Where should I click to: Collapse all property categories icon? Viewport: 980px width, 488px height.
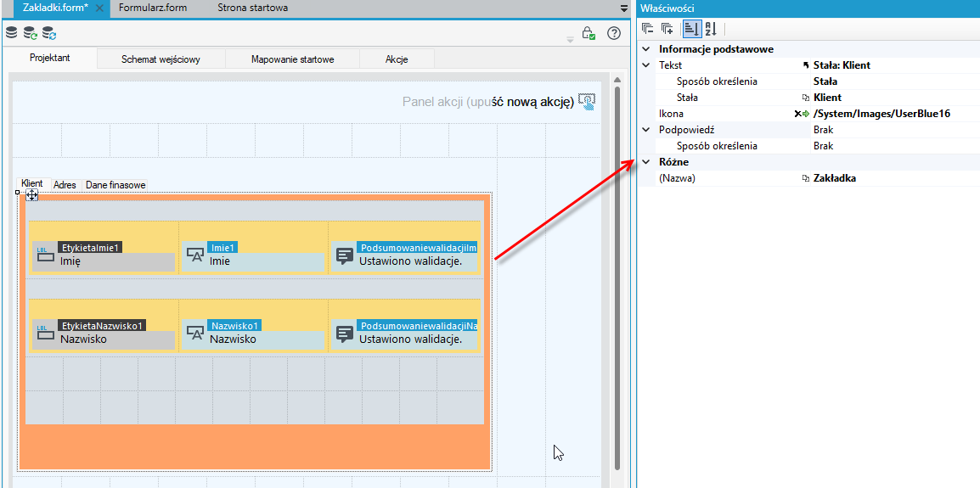(648, 28)
